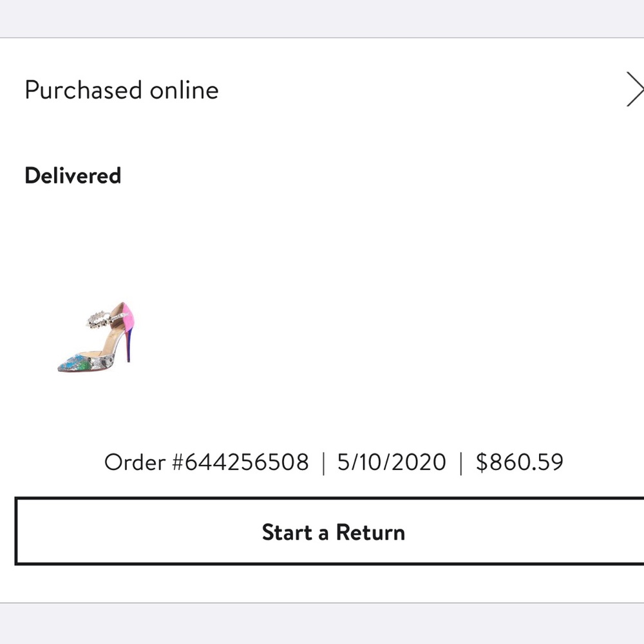
Task: Click the second separator bar before price
Action: [461, 463]
